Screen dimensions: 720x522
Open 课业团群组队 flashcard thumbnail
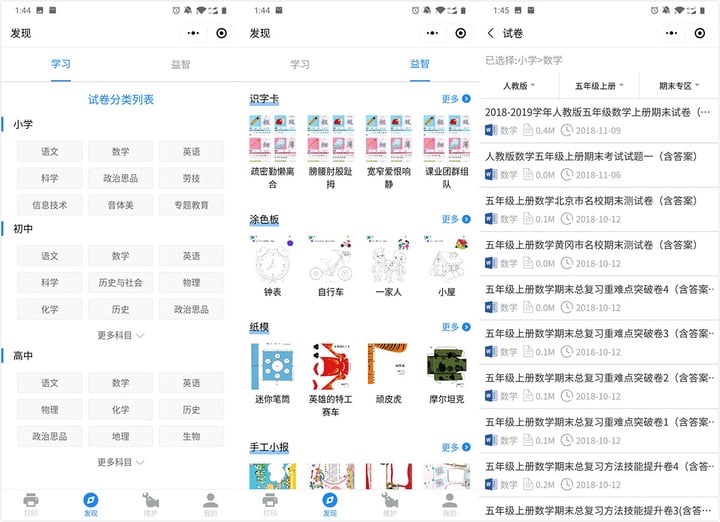[447, 138]
